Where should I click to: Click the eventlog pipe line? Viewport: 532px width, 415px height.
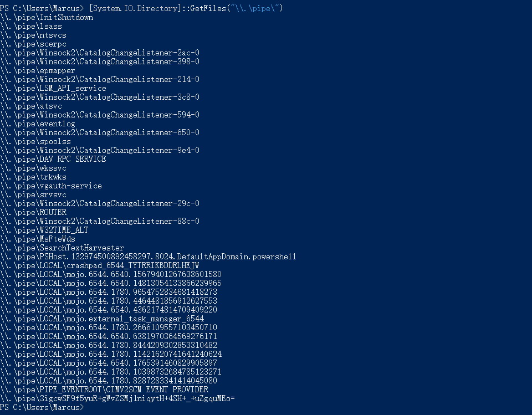tap(38, 124)
